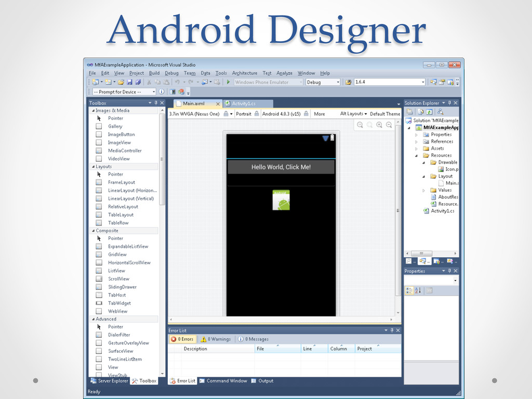Select the ImageButton toolbox item
Image resolution: width=532 pixels, height=399 pixels.
pyautogui.click(x=121, y=135)
